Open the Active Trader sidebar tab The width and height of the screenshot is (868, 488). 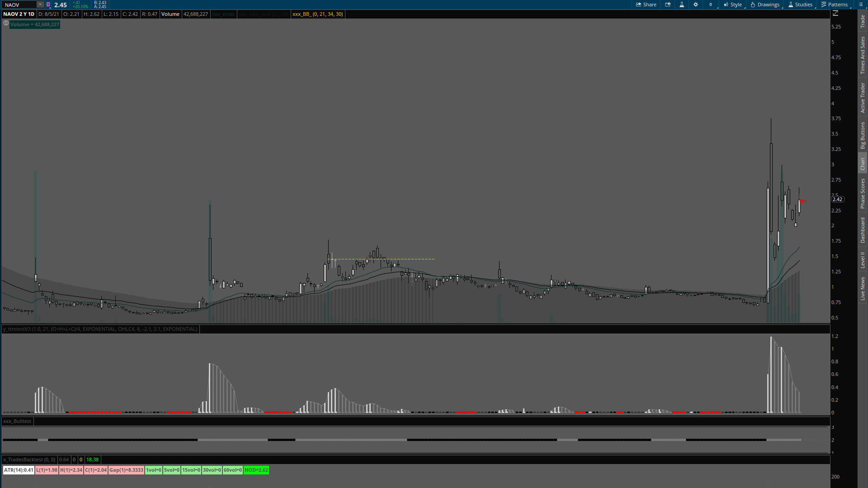(863, 98)
